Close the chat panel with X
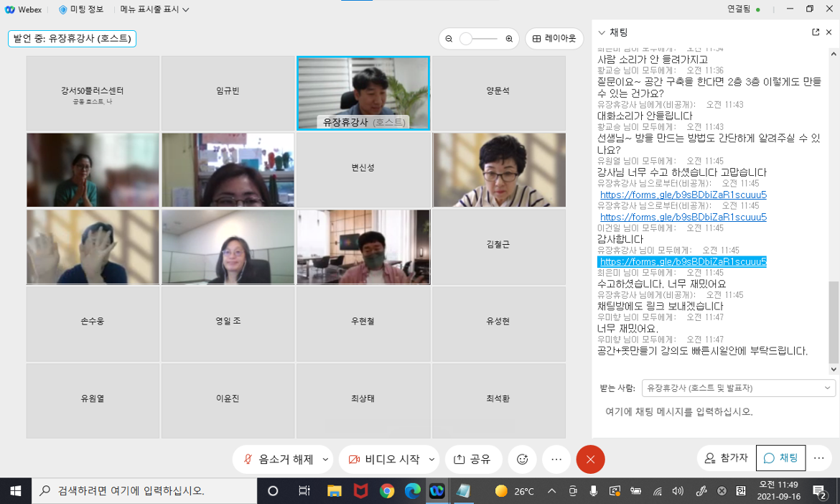 pyautogui.click(x=829, y=32)
